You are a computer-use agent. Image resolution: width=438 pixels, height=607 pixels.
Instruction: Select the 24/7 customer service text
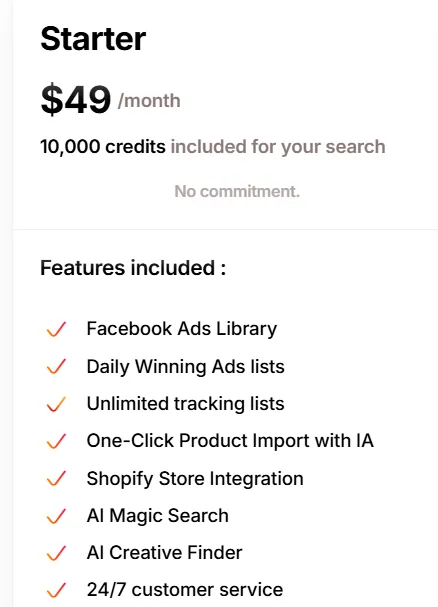(x=185, y=590)
